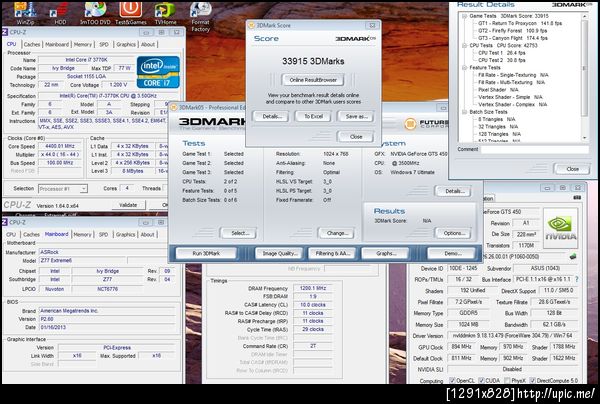Click the Z77 Extreme6 model field

point(83,261)
